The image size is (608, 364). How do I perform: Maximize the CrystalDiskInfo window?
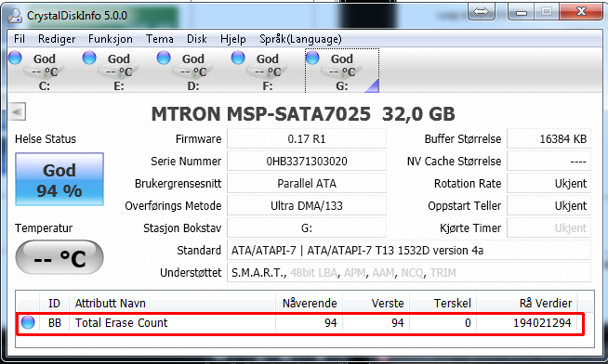[x=547, y=12]
